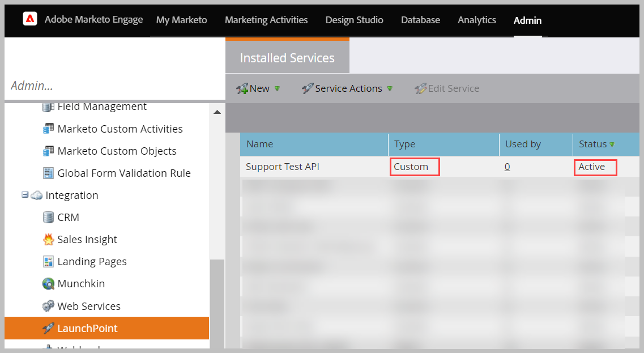Click the Landing Pages icon
The height and width of the screenshot is (353, 644).
49,261
